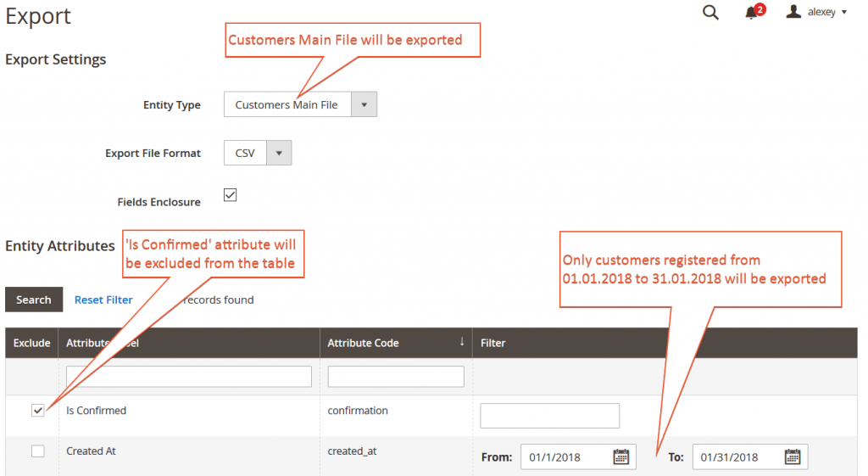Click the From date input field

coord(566,457)
